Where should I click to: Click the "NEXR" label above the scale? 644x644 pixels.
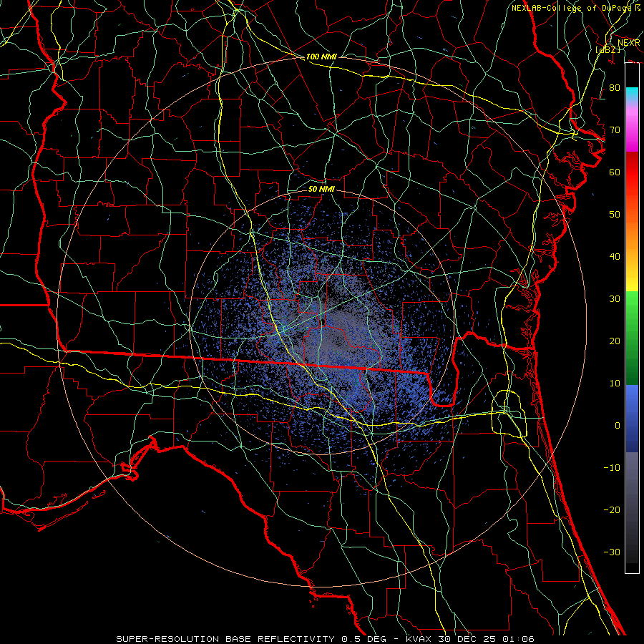(x=629, y=43)
